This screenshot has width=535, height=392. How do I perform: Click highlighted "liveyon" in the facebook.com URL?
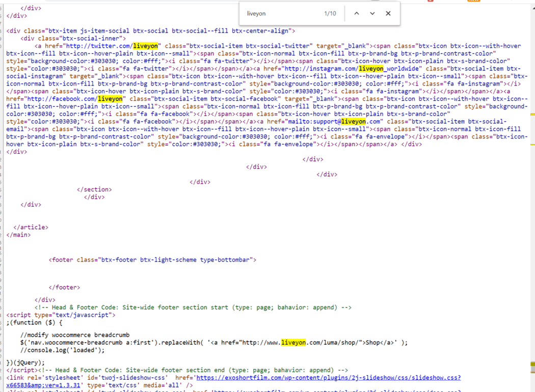(110, 99)
